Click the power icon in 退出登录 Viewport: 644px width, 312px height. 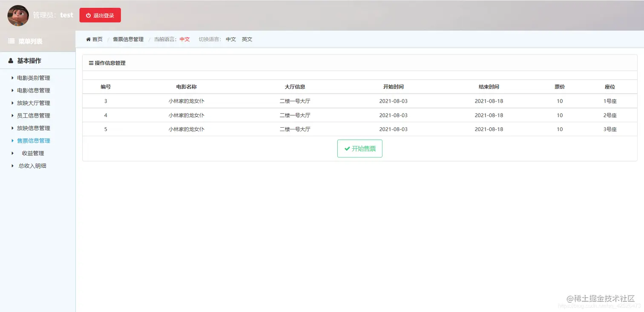click(89, 15)
